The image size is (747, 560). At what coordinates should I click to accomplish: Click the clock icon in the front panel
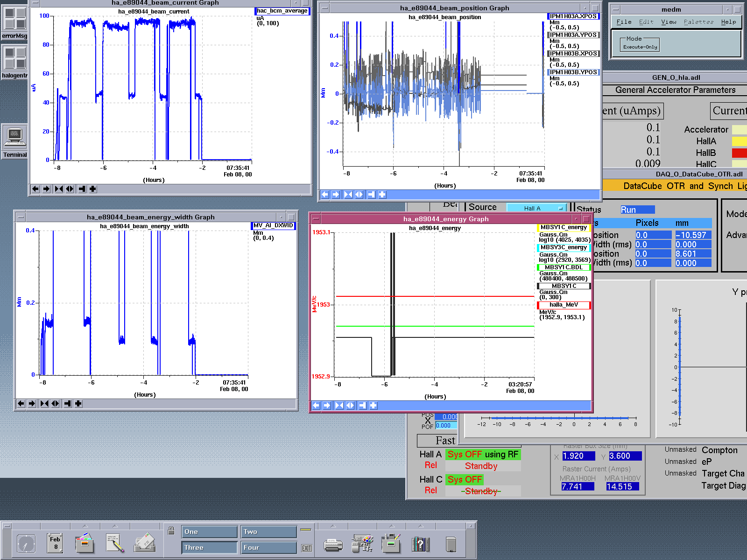tap(26, 544)
